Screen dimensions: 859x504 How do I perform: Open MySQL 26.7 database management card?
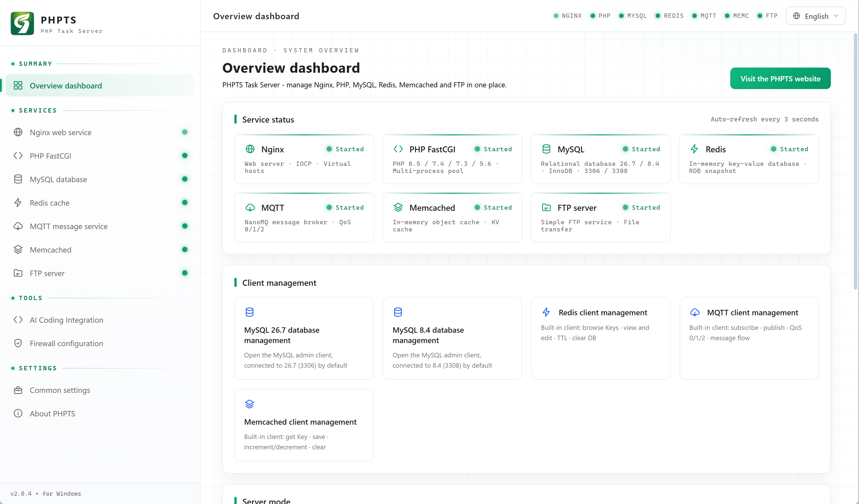point(304,338)
